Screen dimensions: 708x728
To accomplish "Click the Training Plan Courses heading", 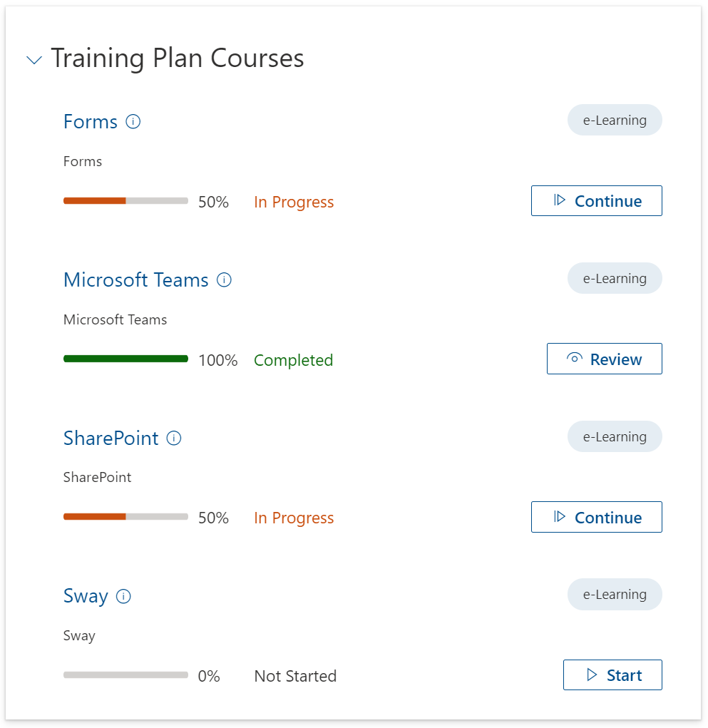I will [178, 58].
